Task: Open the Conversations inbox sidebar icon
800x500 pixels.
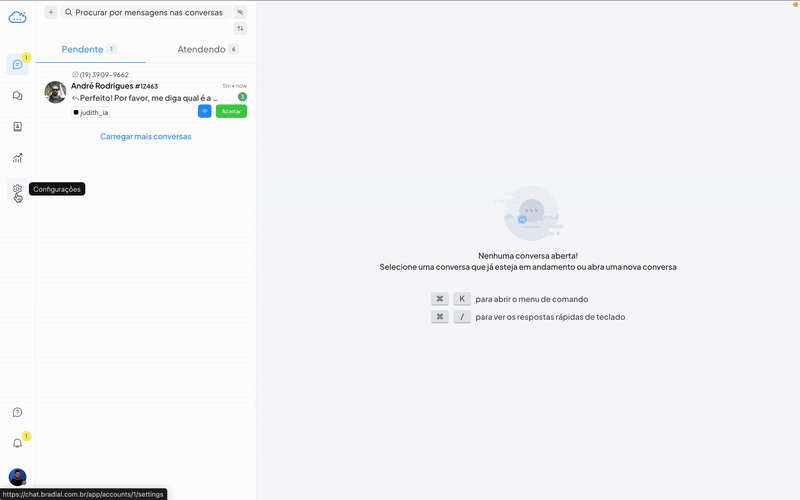Action: [x=17, y=65]
